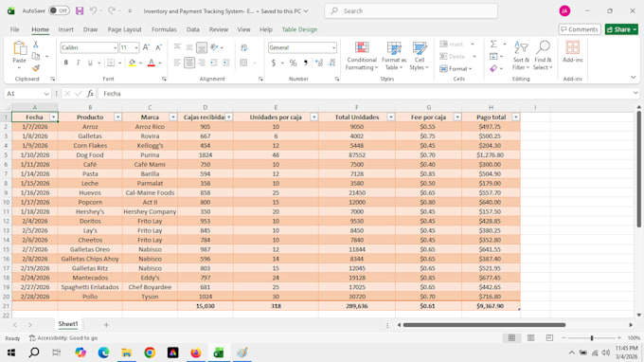Click the Format cells button
The image size is (644, 362).
coord(456,68)
